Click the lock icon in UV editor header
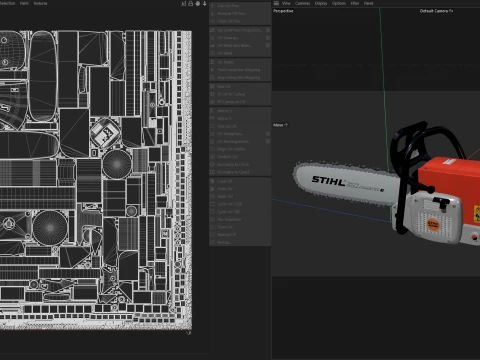480x360 pixels. tap(191, 3)
